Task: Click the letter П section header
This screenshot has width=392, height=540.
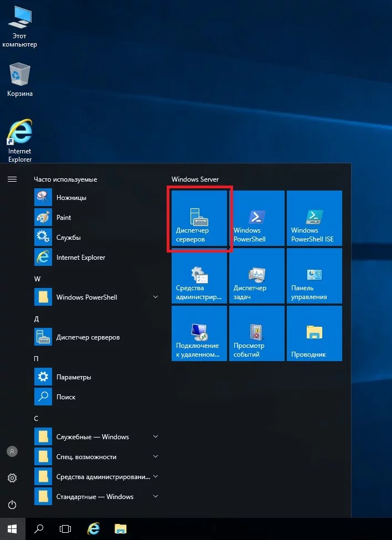Action: coord(36,359)
